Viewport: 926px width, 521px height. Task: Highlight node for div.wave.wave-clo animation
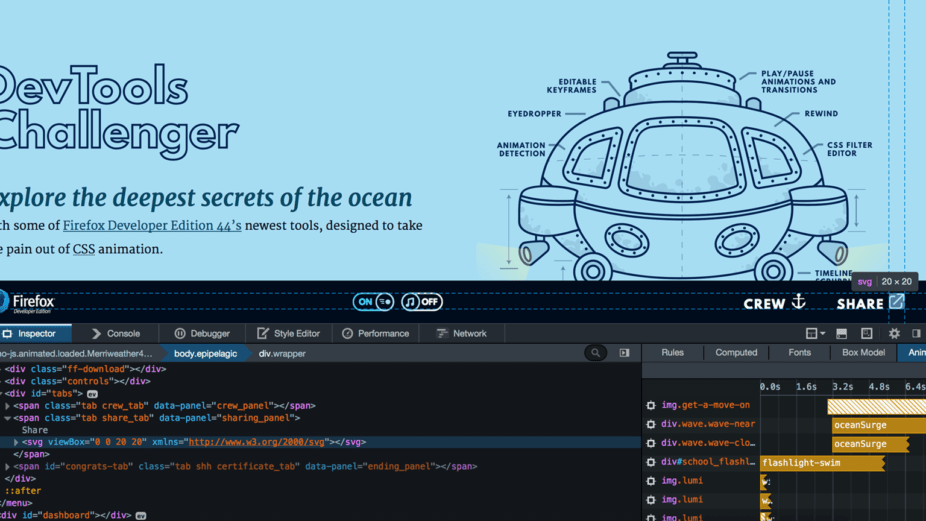tap(651, 443)
